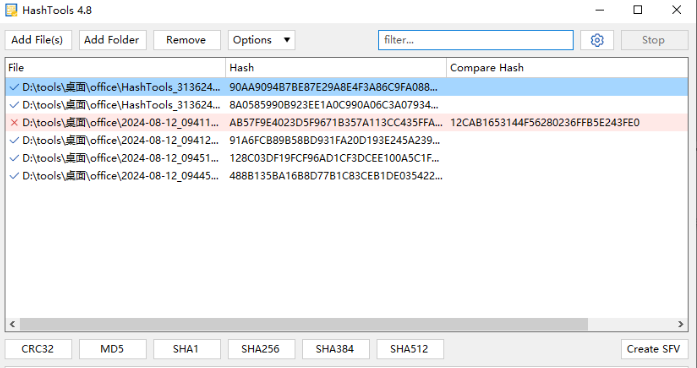697x368 pixels.
Task: Open the Options dropdown
Action: (261, 40)
